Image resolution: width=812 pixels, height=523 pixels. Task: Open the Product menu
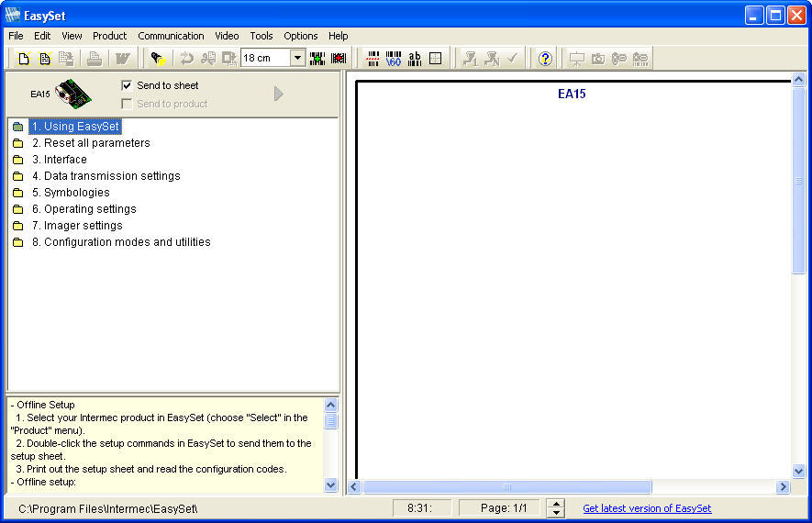point(109,36)
